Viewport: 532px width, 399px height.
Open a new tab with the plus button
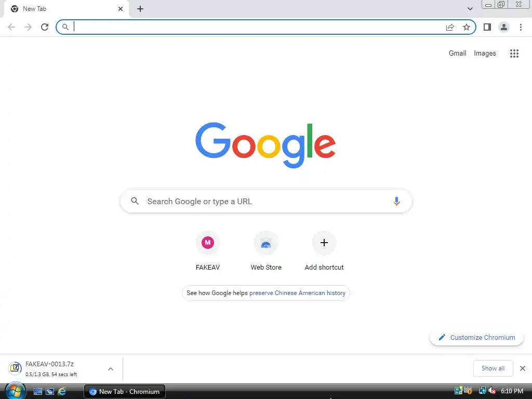(x=140, y=9)
